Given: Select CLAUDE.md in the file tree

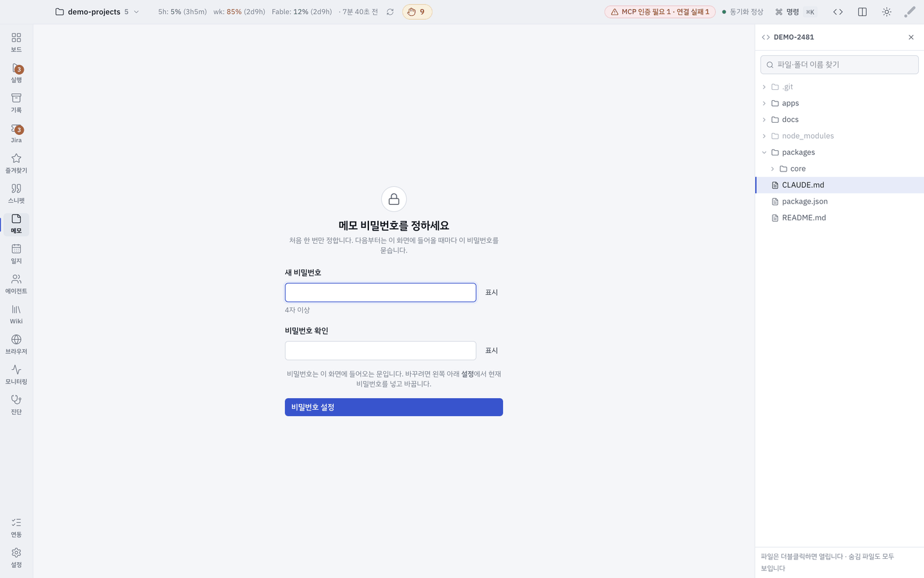Looking at the screenshot, I should 839,185.
